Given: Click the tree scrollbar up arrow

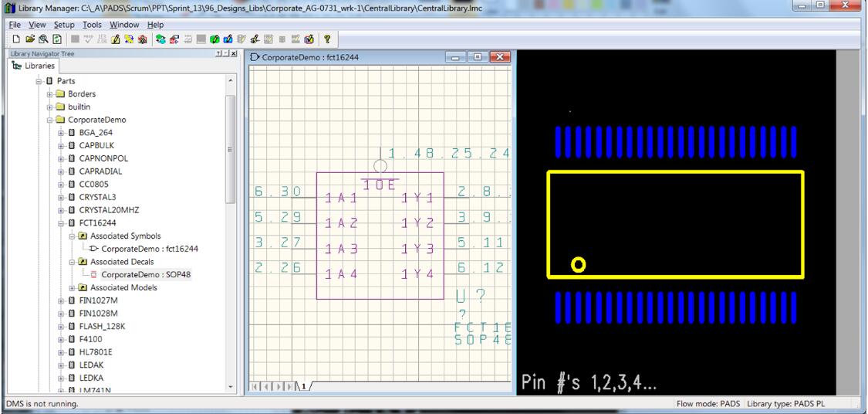Looking at the screenshot, I should point(231,80).
